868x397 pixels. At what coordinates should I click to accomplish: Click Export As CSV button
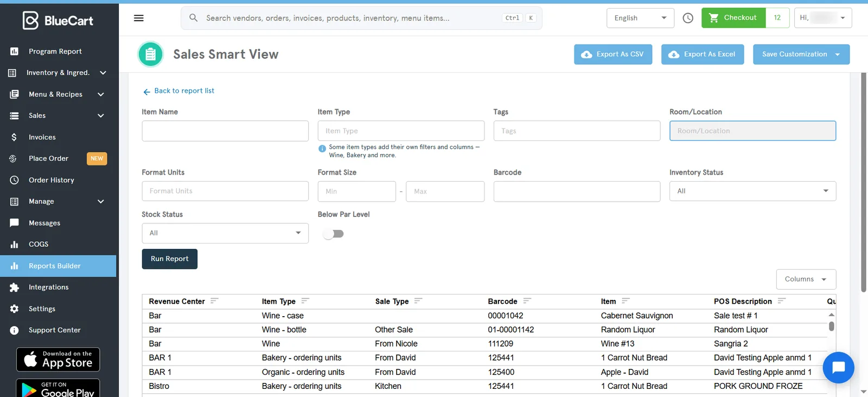pyautogui.click(x=613, y=54)
